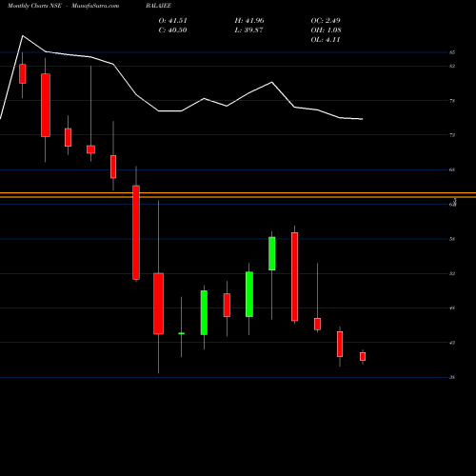Click the 'OL: 4.11' reading
The height and width of the screenshot is (476, 476).
pyautogui.click(x=326, y=40)
